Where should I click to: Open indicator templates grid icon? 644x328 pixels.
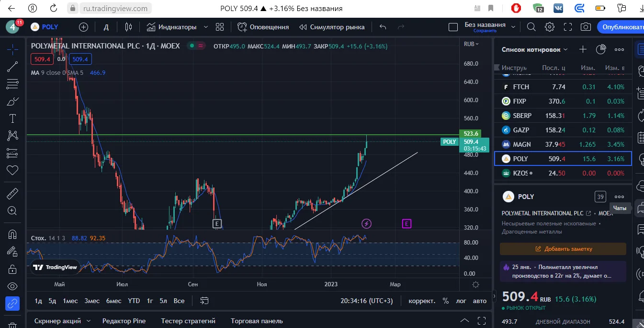click(220, 27)
